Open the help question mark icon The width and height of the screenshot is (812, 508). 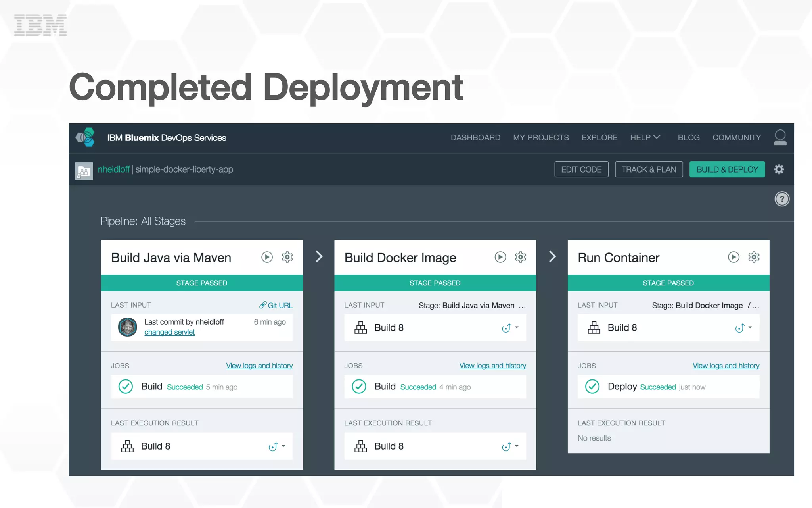(x=782, y=199)
